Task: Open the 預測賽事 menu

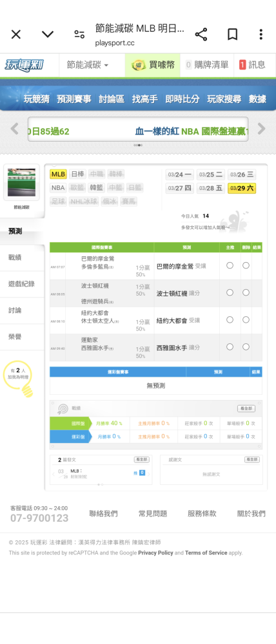Action: click(74, 99)
